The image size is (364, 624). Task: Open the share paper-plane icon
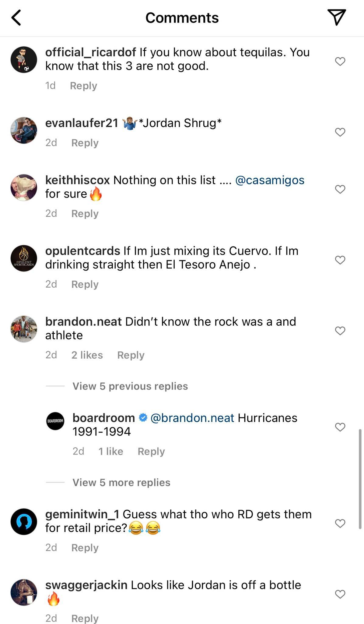point(336,17)
